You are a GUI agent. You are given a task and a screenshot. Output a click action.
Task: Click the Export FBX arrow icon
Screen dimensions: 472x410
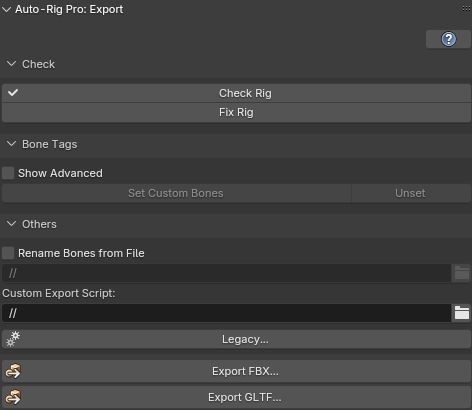click(x=13, y=371)
